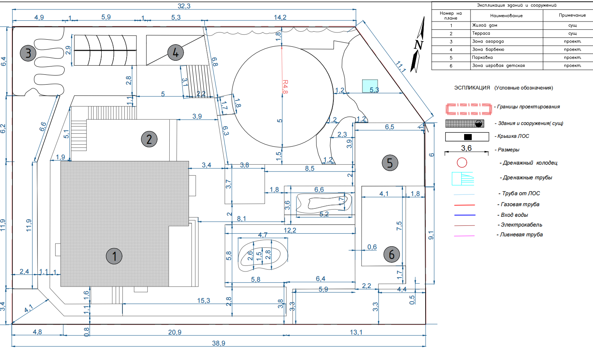Screen dimensions: 593x364
Task: Click the "Примечание" column header
Action: 572,15
